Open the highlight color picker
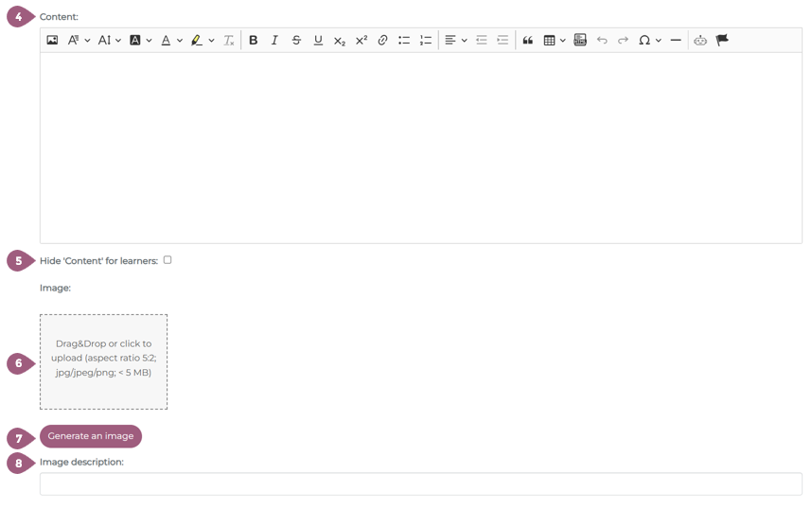The height and width of the screenshot is (509, 812). pyautogui.click(x=211, y=41)
